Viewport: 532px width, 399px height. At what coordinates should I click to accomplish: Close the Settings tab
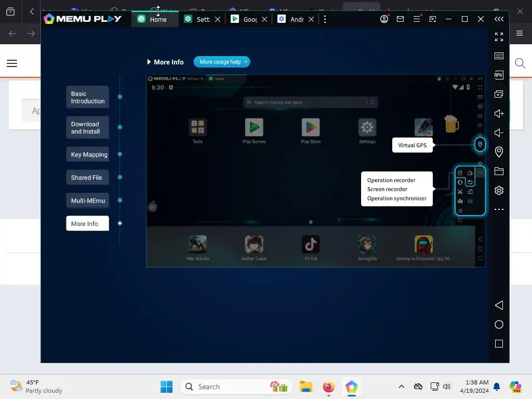pyautogui.click(x=218, y=19)
